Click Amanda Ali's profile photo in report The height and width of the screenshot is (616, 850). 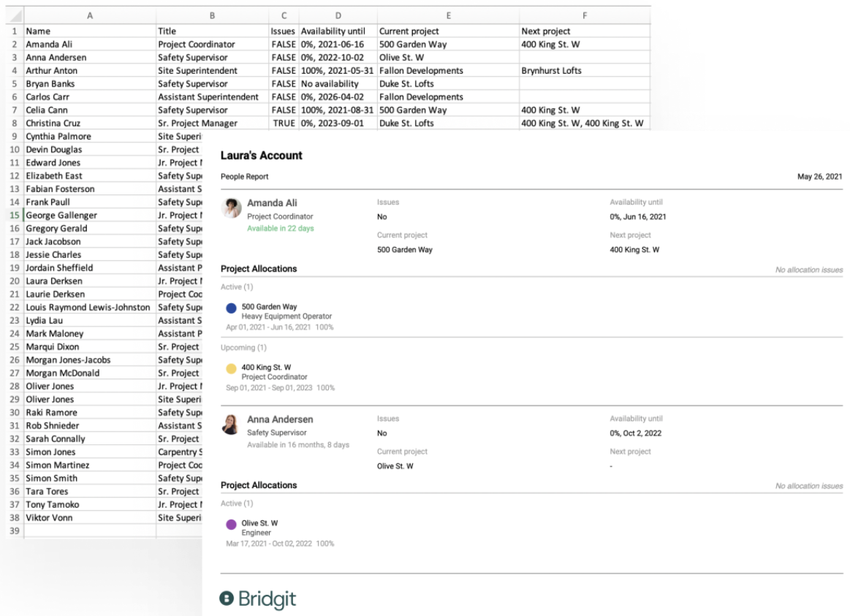point(232,208)
